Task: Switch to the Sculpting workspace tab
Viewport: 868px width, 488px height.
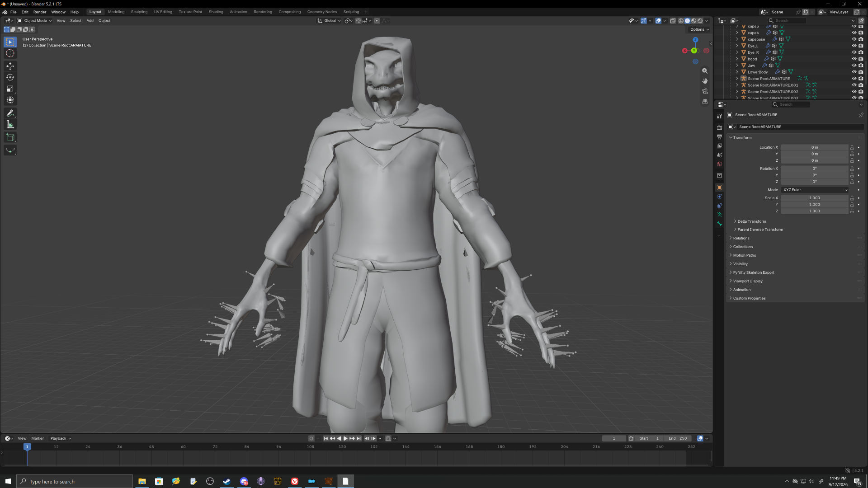Action: [139, 12]
